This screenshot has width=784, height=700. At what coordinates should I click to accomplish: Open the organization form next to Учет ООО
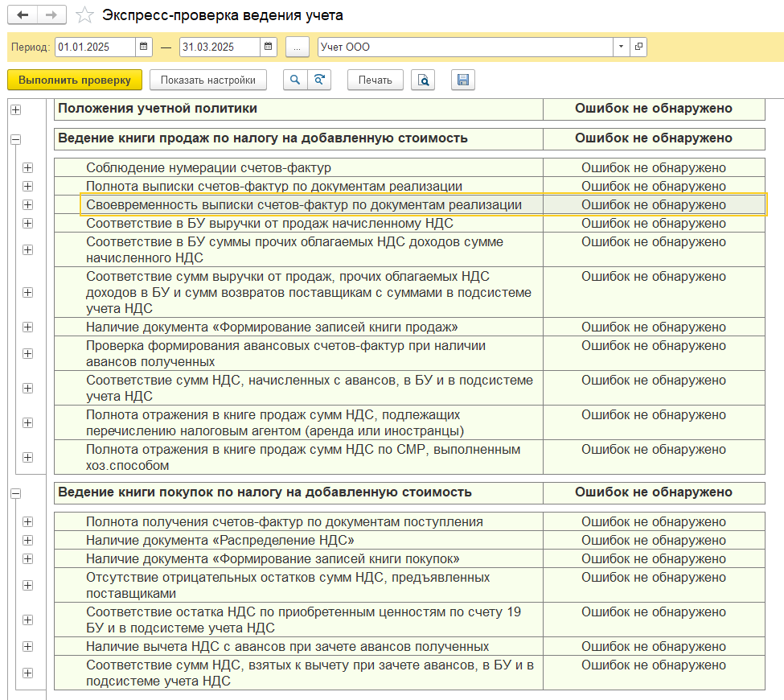(638, 47)
